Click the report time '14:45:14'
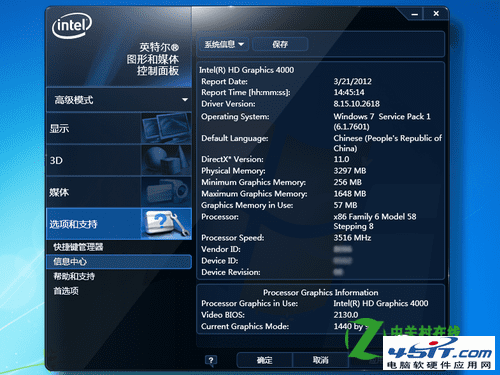 point(349,92)
